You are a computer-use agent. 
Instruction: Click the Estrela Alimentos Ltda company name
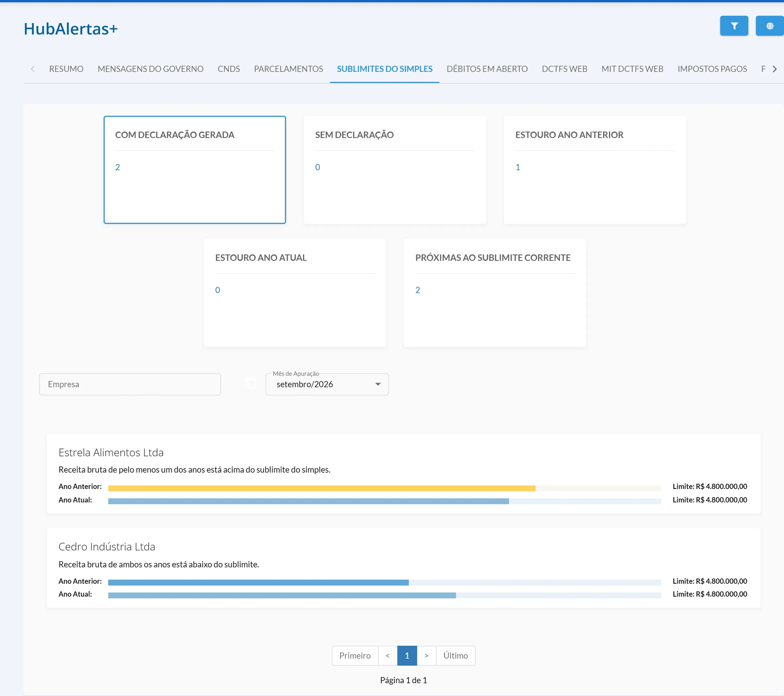click(x=111, y=452)
